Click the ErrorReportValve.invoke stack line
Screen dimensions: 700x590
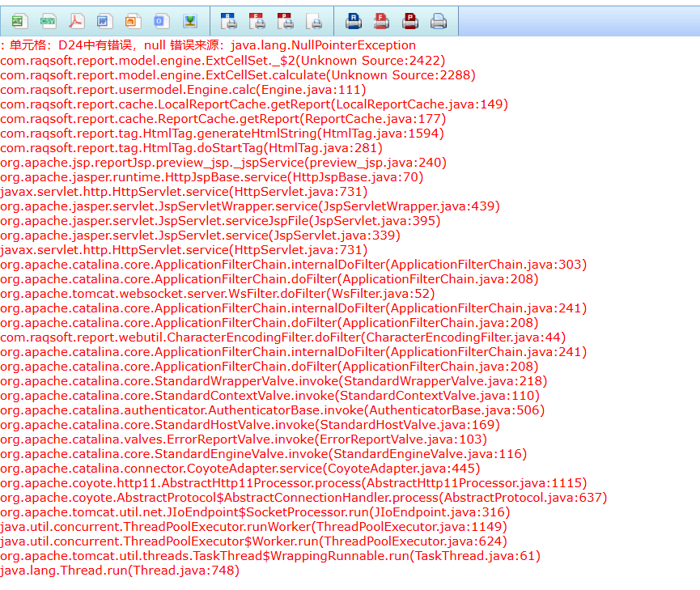244,439
